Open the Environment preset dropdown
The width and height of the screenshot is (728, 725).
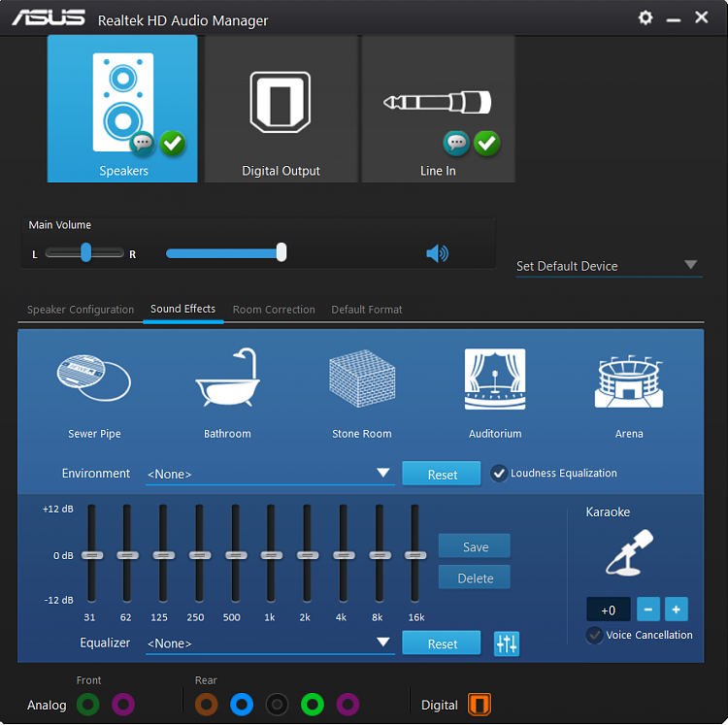coord(270,474)
